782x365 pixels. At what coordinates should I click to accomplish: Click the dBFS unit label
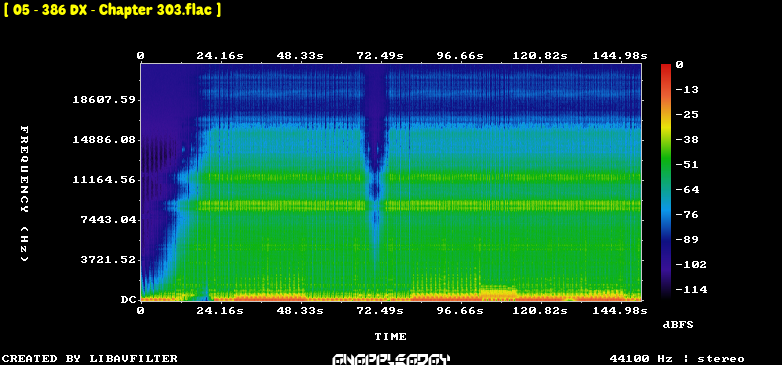tap(678, 325)
